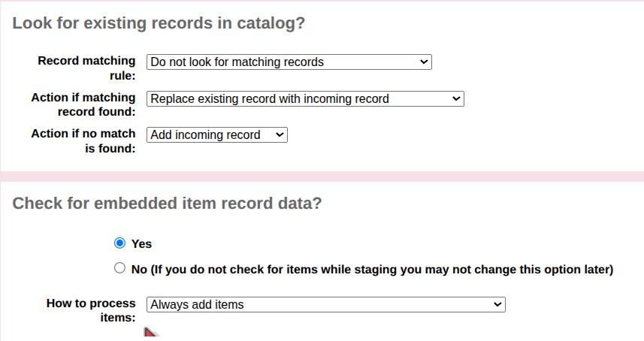Screen dimensions: 644x341
Task: Open the 'Always add items' dropdown
Action: pyautogui.click(x=325, y=305)
